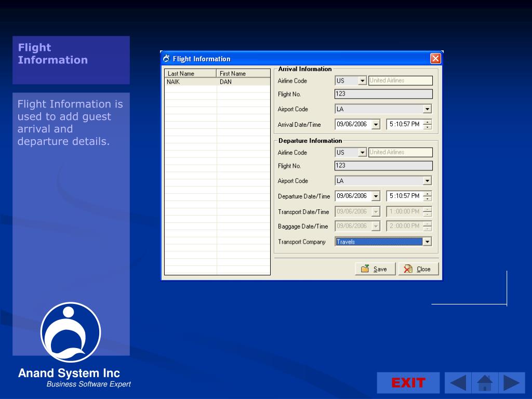Click the Transport time spinner
Image resolution: width=532 pixels, height=399 pixels.
(428, 212)
